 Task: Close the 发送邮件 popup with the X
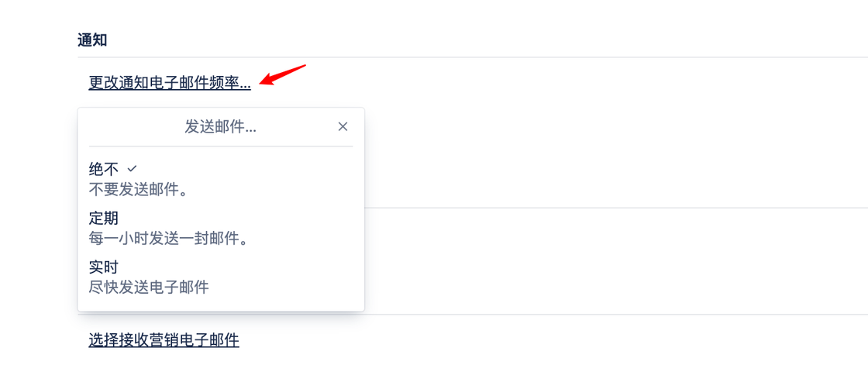[343, 126]
